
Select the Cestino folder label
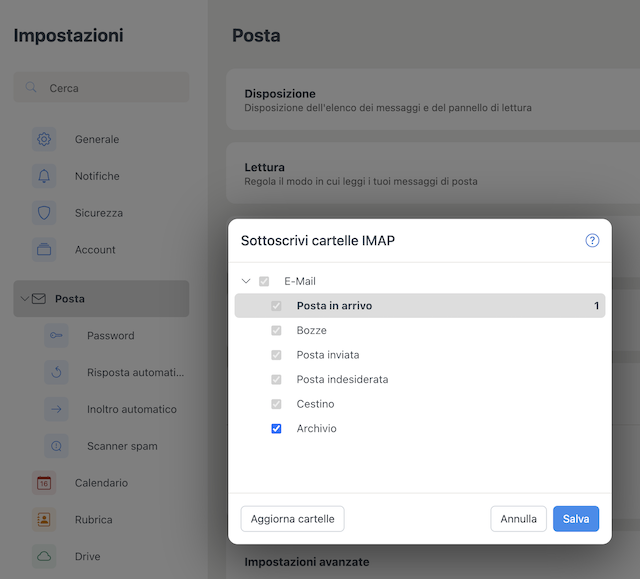point(315,404)
